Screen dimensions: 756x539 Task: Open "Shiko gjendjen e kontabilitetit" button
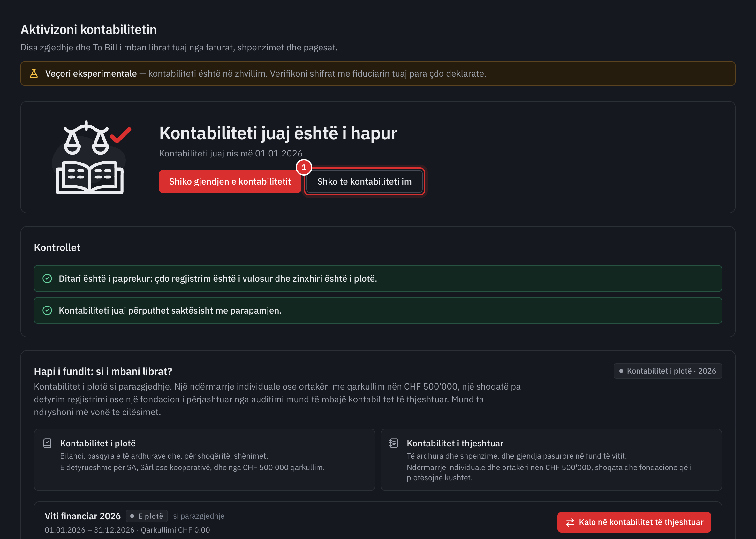[x=230, y=182]
